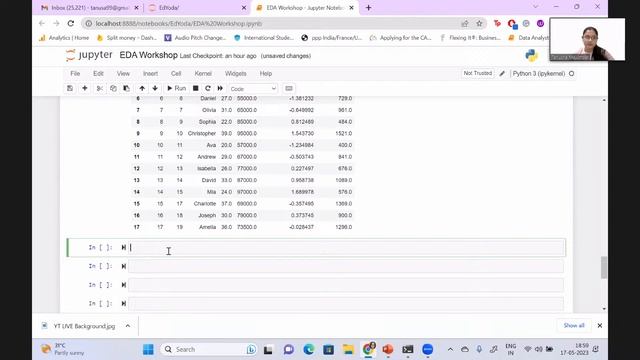Image resolution: width=640 pixels, height=360 pixels.
Task: Open the tab search chevron
Action: pyautogui.click(x=535, y=7)
